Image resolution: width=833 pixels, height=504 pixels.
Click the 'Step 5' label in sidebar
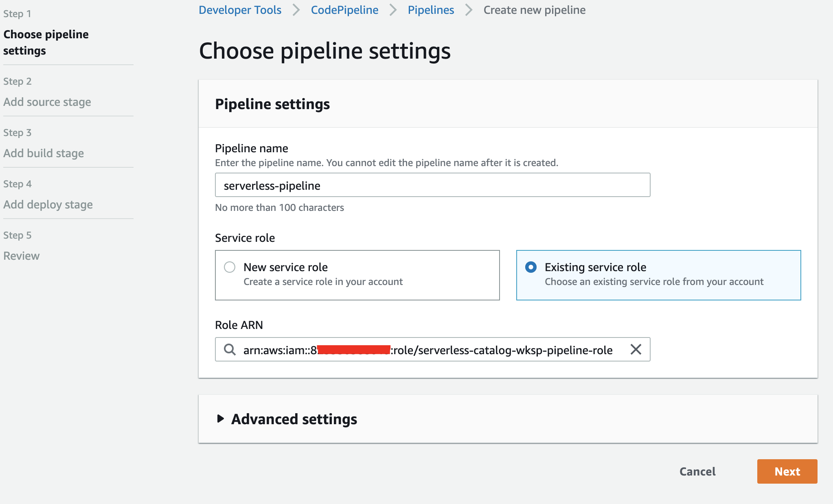(17, 235)
